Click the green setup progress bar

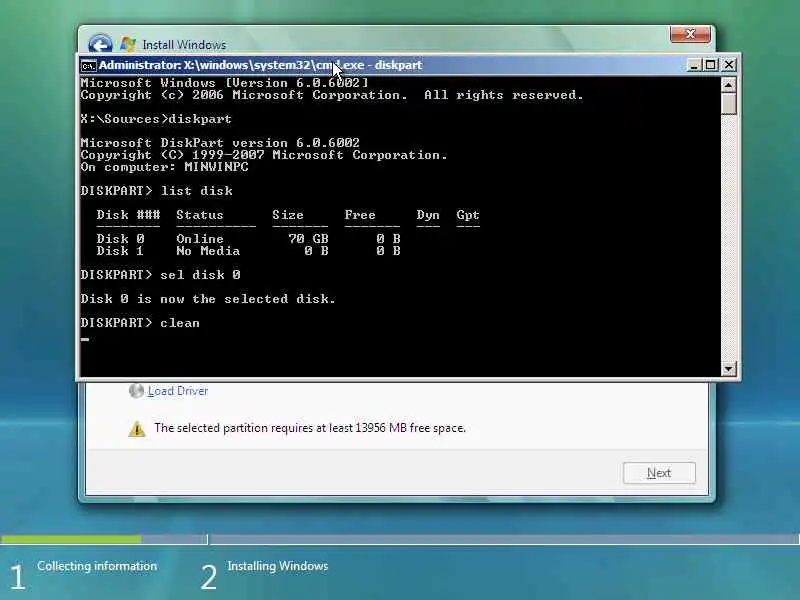pyautogui.click(x=71, y=539)
